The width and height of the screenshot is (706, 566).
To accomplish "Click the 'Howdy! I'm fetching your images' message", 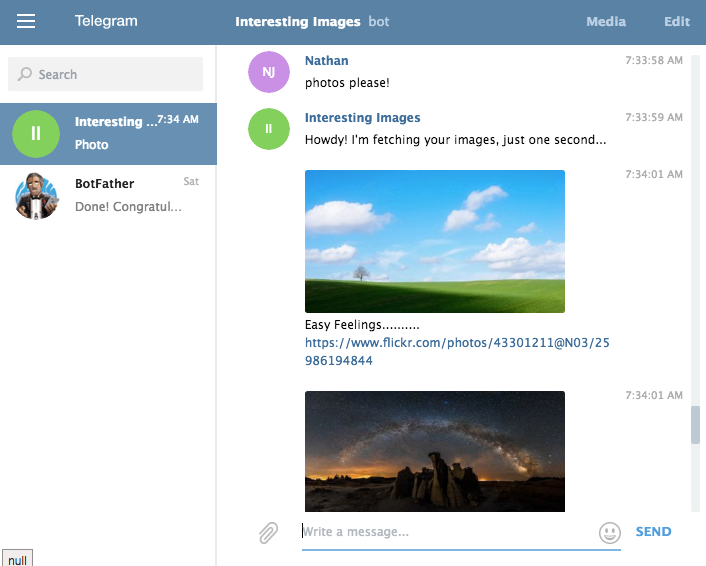I will [x=455, y=140].
